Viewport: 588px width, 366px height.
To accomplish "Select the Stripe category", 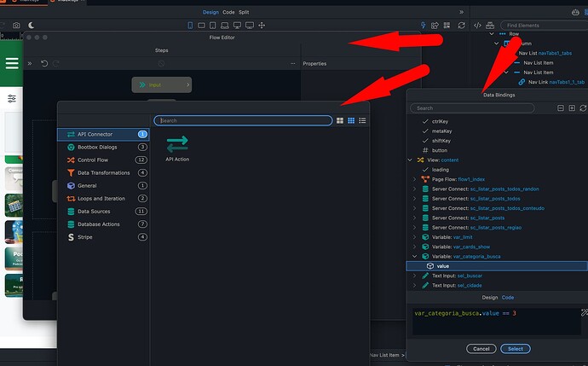I will (x=103, y=237).
